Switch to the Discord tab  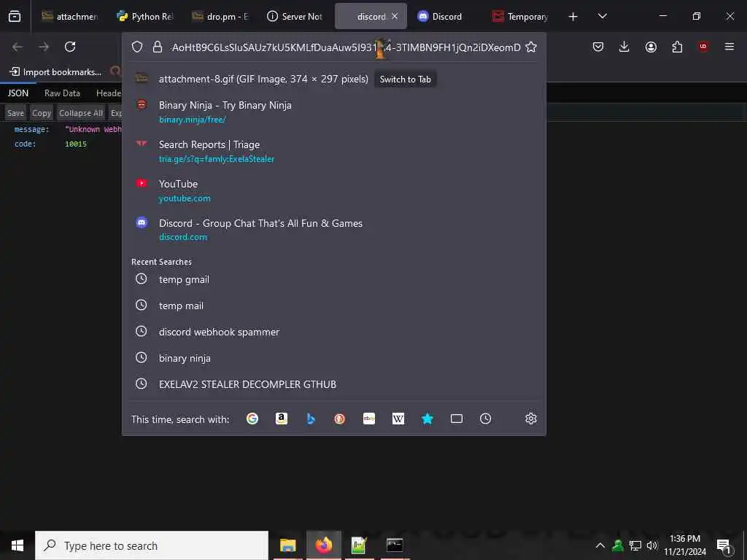pyautogui.click(x=446, y=17)
